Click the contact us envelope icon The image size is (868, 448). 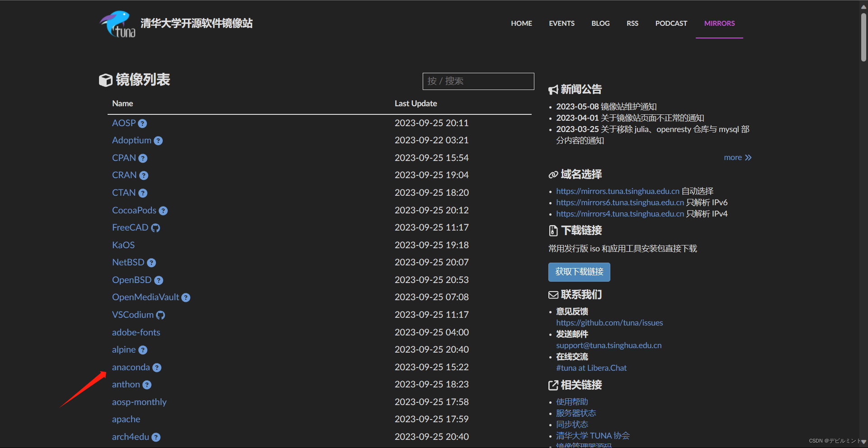553,295
